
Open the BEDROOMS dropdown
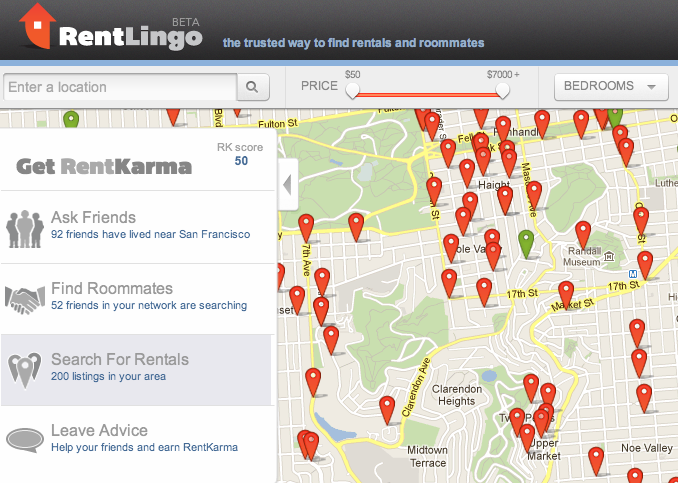coord(611,86)
